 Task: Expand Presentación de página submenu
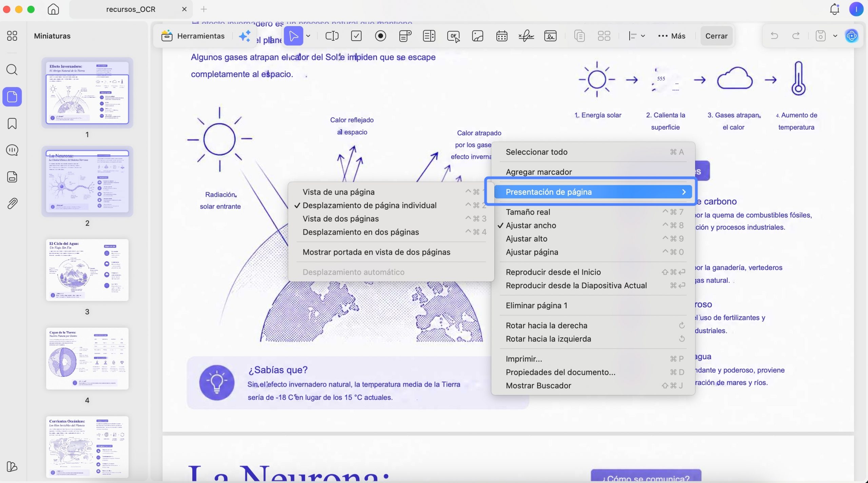tap(593, 192)
